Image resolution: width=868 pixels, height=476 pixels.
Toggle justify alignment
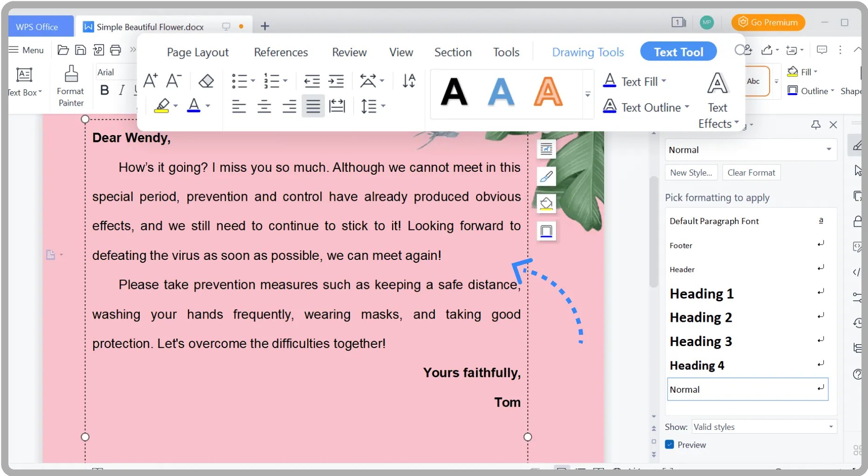click(313, 106)
